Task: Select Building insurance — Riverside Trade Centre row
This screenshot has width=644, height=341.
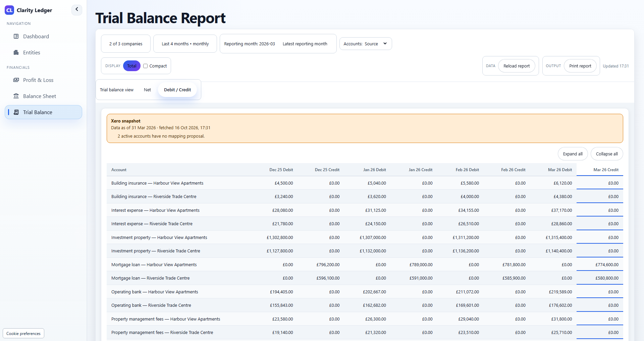Action: (365, 196)
